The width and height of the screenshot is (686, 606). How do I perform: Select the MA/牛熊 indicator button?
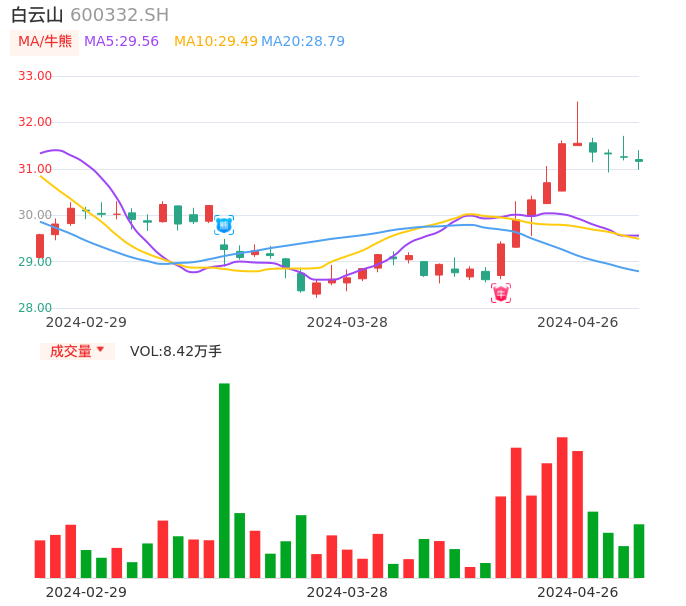[45, 42]
